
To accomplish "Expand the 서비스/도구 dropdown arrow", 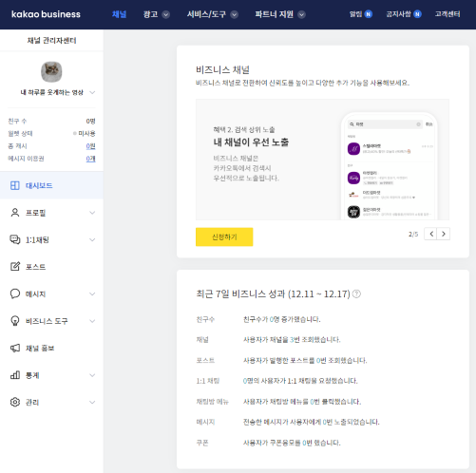I will [234, 14].
